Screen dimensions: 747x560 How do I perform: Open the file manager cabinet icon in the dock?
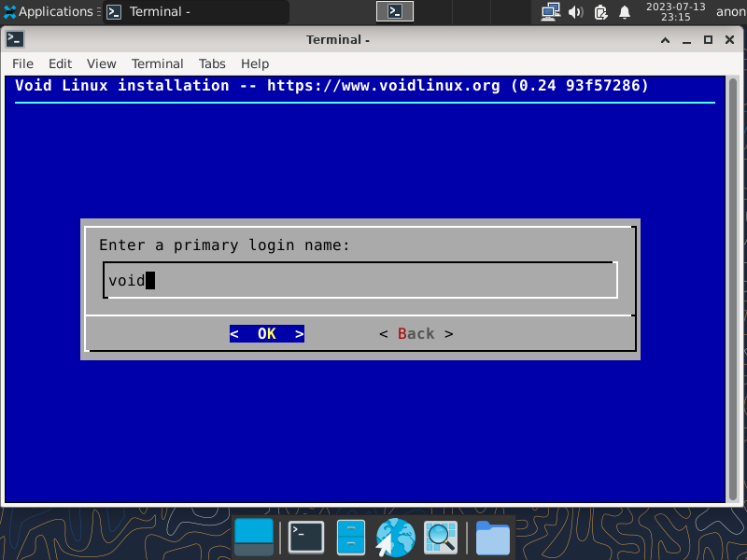pos(351,538)
